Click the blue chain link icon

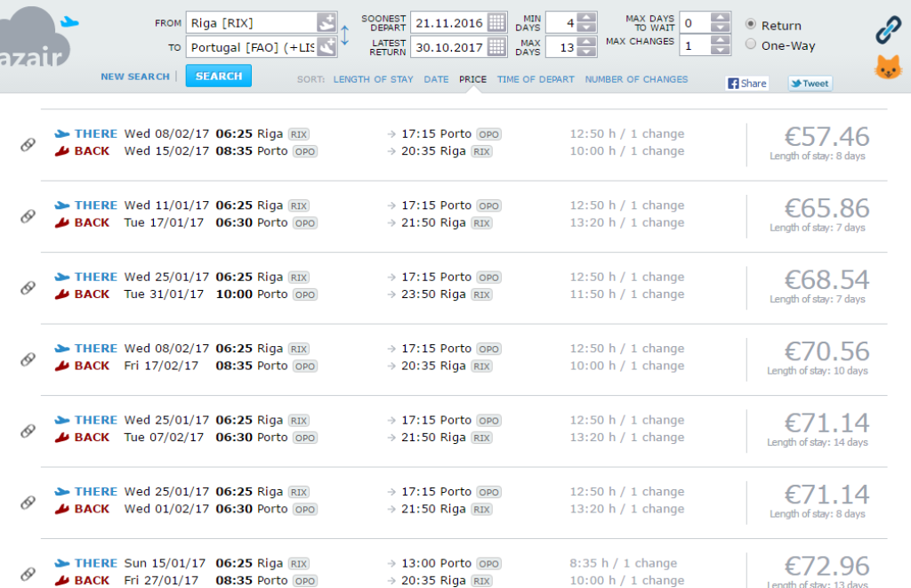pos(888,30)
